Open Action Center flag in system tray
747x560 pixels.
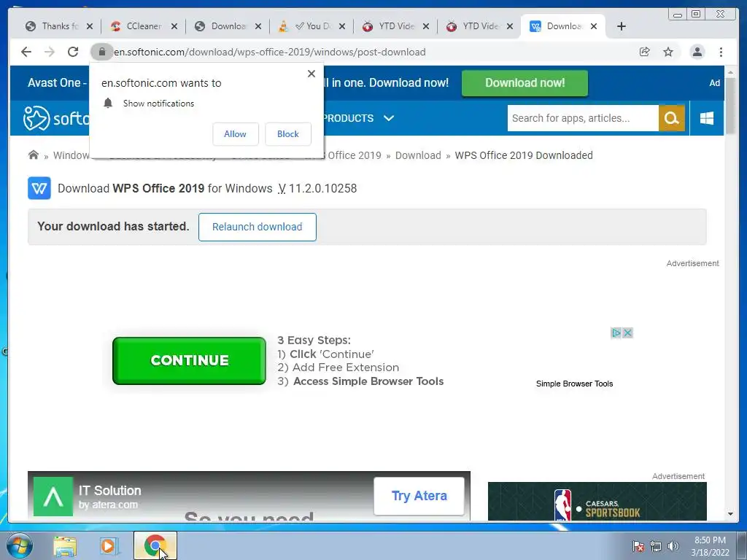coord(638,546)
